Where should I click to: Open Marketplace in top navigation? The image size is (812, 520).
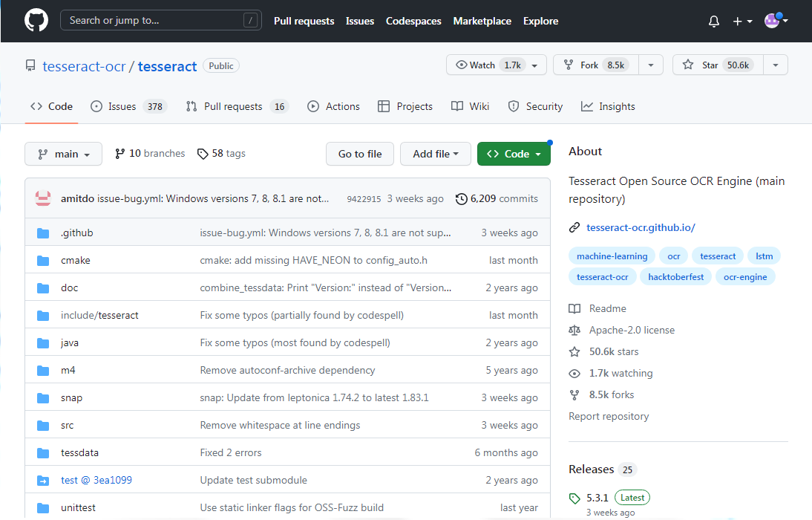(x=482, y=22)
